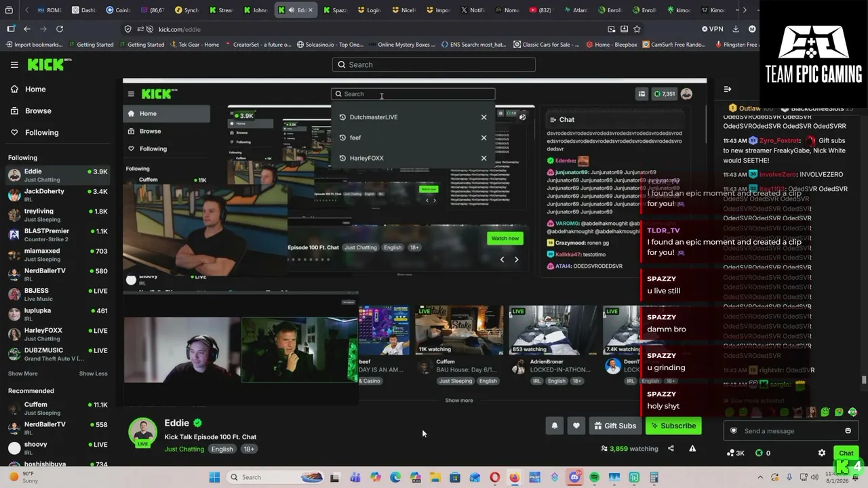Switch to the Coinb browser tab

[x=117, y=10]
